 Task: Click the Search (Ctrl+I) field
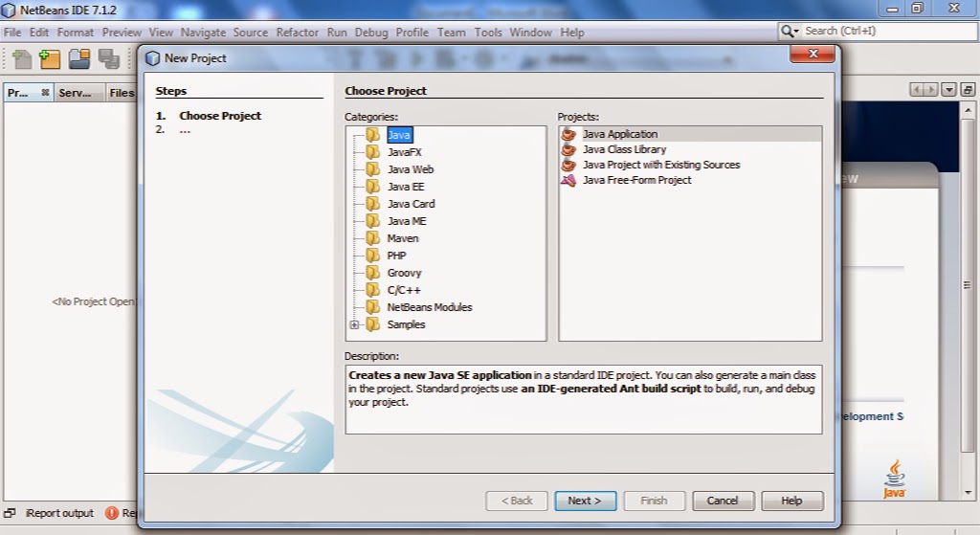[887, 31]
